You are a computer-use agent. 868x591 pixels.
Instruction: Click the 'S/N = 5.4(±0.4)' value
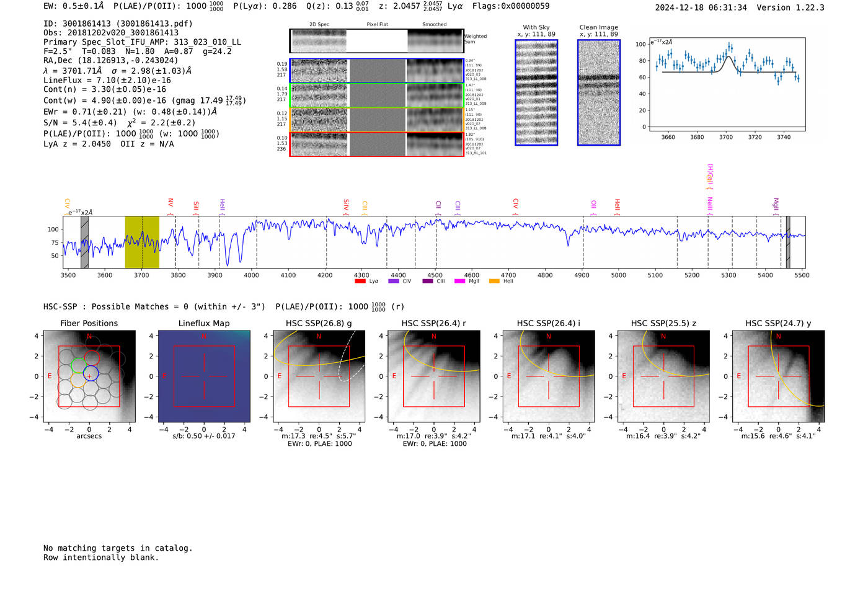click(80, 123)
